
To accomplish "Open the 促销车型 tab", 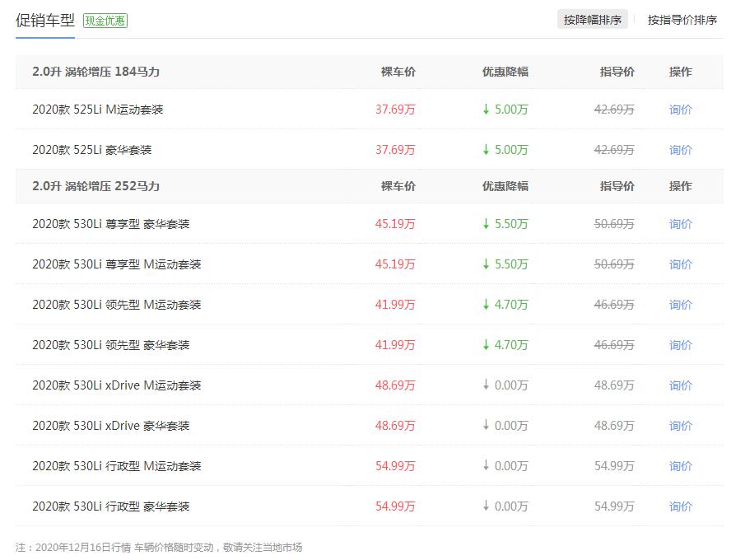I will coord(44,21).
